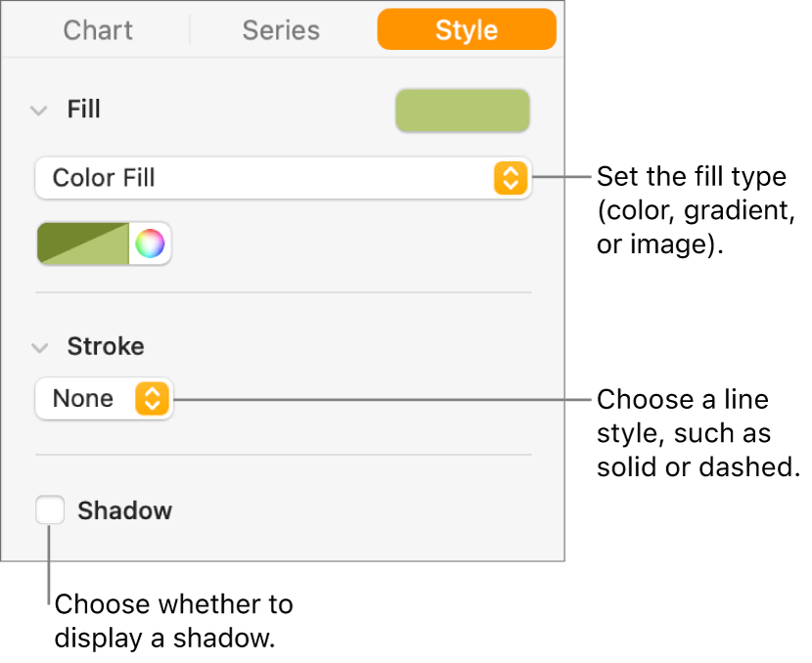
Task: Open the two-tone green color well
Action: (x=84, y=243)
